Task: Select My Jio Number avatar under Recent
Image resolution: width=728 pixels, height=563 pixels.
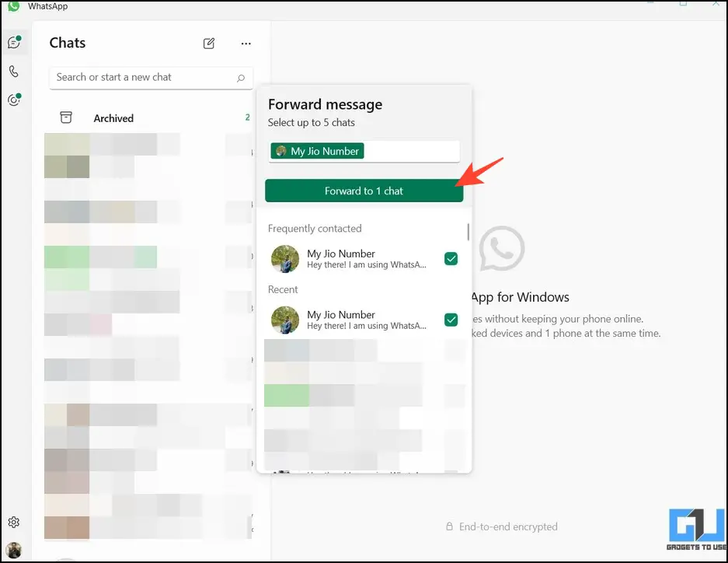Action: click(x=285, y=320)
